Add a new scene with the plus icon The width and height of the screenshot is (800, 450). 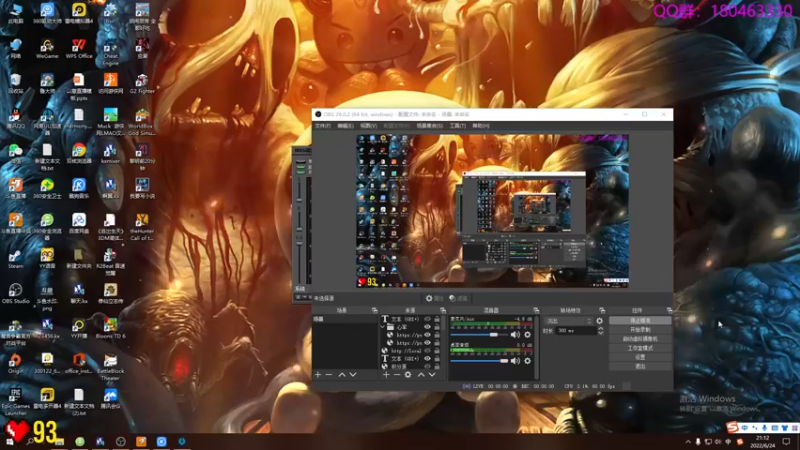[x=318, y=375]
